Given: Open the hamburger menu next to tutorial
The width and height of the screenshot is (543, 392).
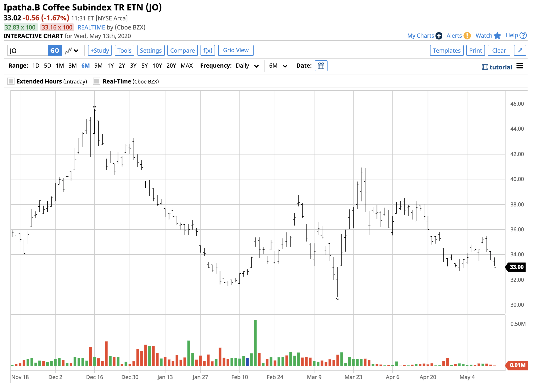Looking at the screenshot, I should pyautogui.click(x=520, y=66).
